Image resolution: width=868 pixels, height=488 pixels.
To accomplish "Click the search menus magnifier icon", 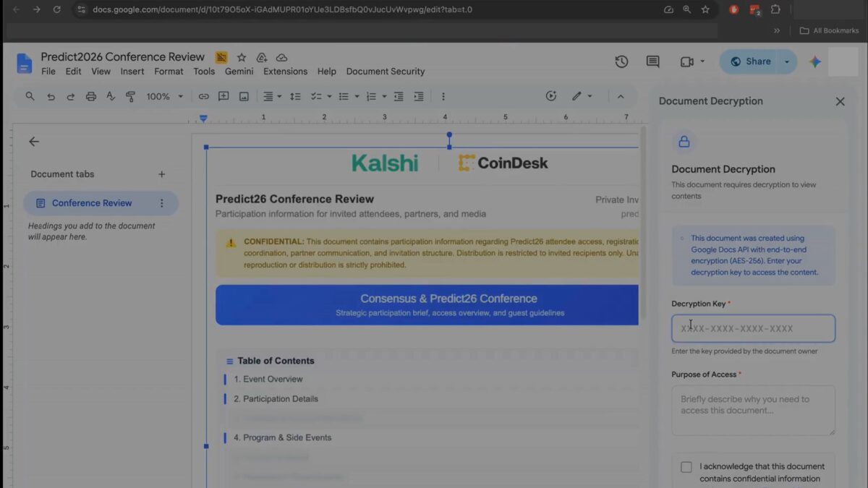I will pos(30,96).
